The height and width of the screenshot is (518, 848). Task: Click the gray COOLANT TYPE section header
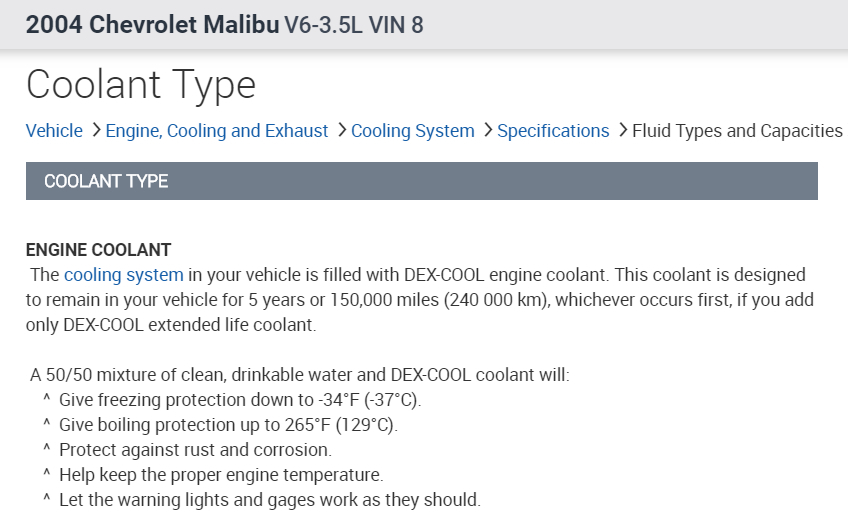coord(421,181)
